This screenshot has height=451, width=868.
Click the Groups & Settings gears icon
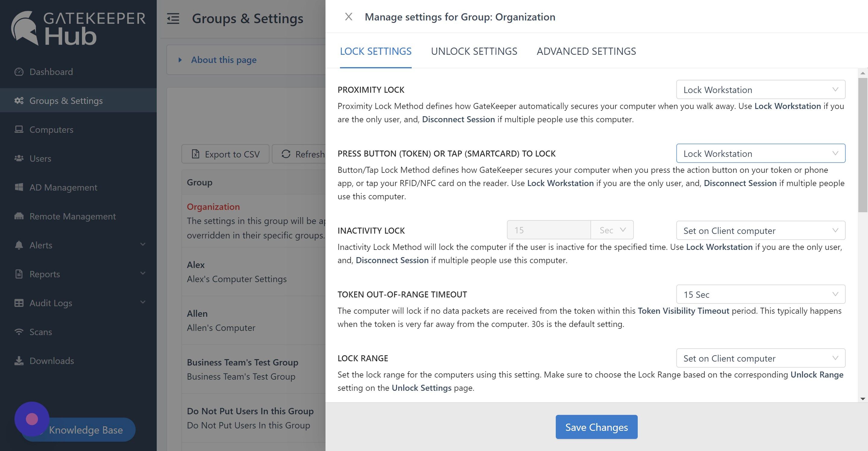[19, 101]
